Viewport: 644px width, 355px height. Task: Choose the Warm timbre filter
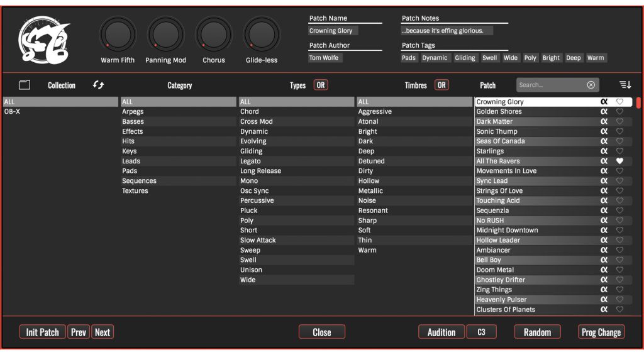[367, 250]
